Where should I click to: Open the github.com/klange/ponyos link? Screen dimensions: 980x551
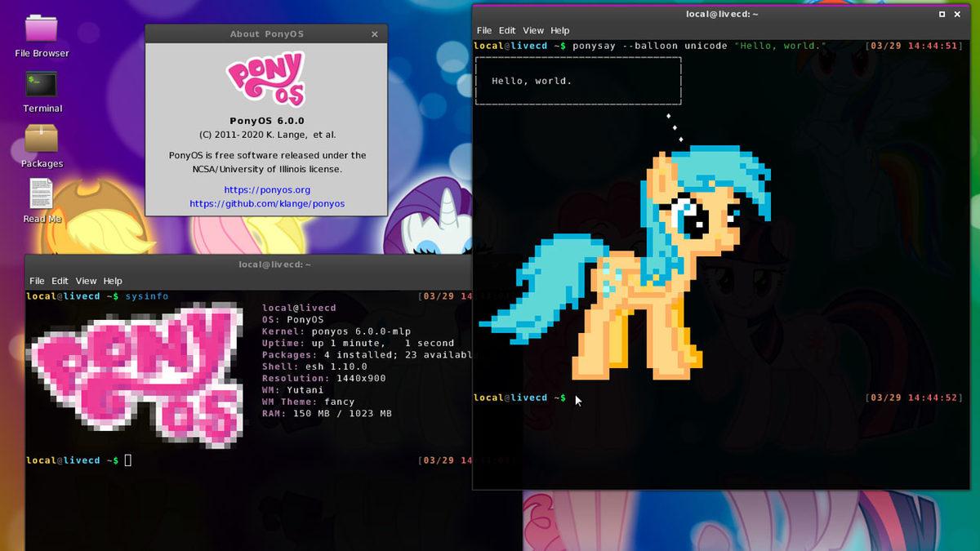click(x=267, y=203)
